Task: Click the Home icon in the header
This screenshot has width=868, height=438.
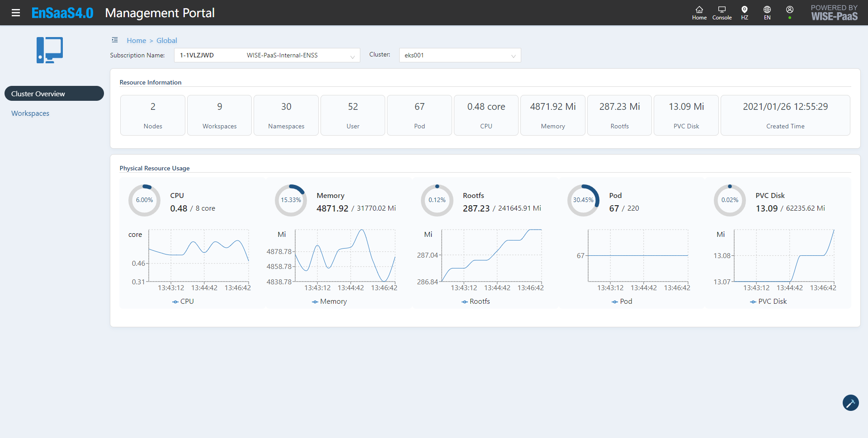Action: click(699, 13)
